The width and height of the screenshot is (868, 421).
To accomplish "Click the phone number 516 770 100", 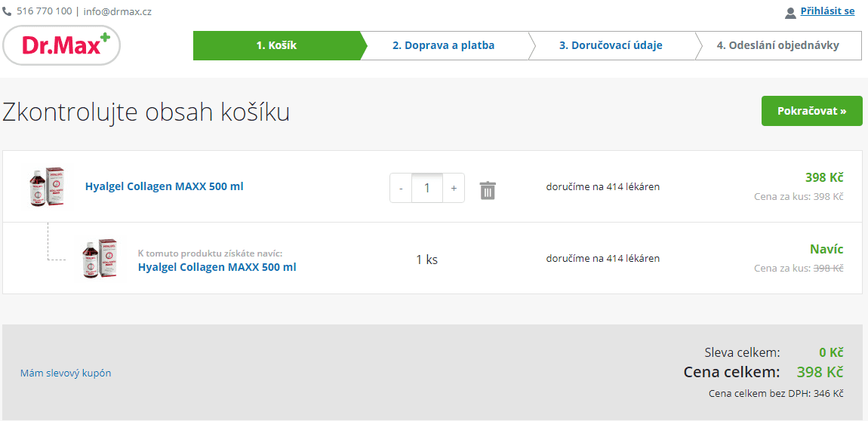I will click(x=45, y=11).
